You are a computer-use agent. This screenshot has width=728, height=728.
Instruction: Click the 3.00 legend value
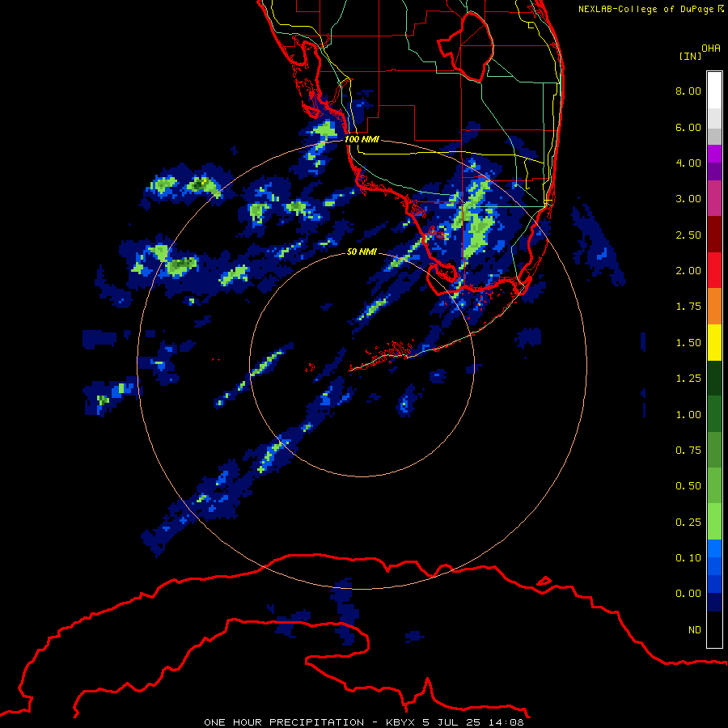point(688,199)
